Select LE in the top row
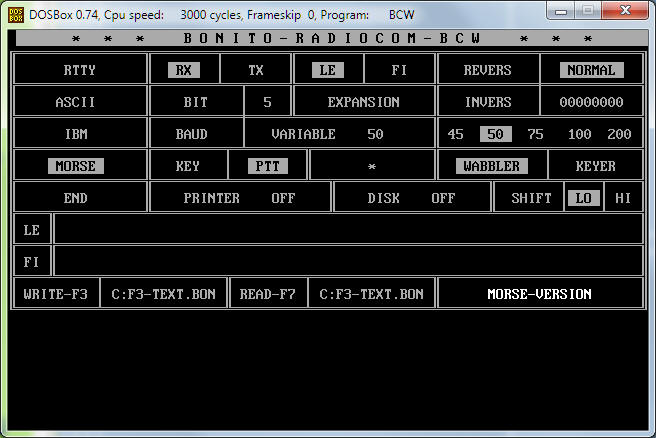Viewport: 656px width, 438px height. pyautogui.click(x=328, y=70)
